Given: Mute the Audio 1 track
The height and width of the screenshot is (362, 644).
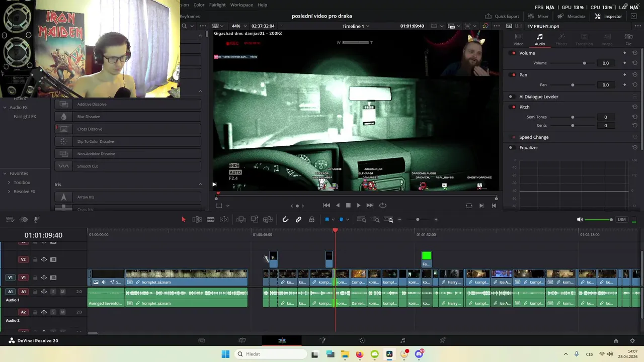Looking at the screenshot, I should [63, 292].
